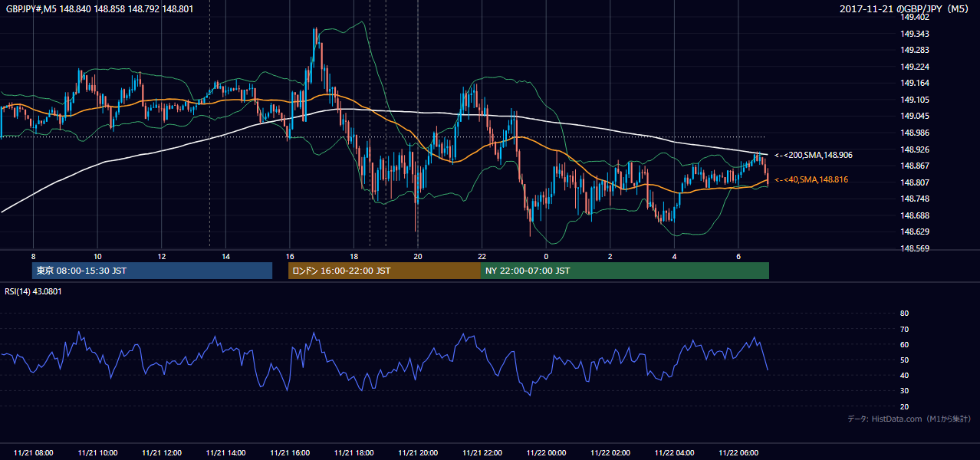Select the 東京 08:00-15:30 JST session bar
The image size is (980, 460).
pos(152,271)
